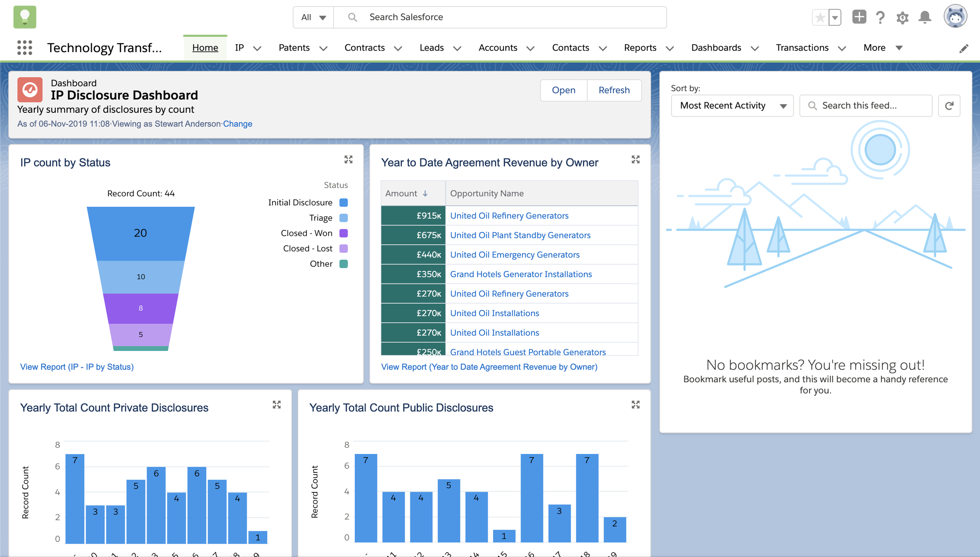Expand Yearly Total Count Public Disclosures chart
Viewport: 980px width, 557px height.
[x=635, y=405]
